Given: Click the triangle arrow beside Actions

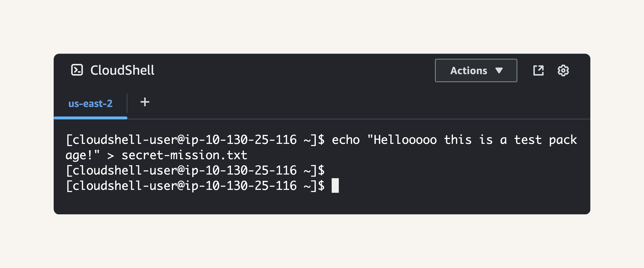Looking at the screenshot, I should (499, 70).
